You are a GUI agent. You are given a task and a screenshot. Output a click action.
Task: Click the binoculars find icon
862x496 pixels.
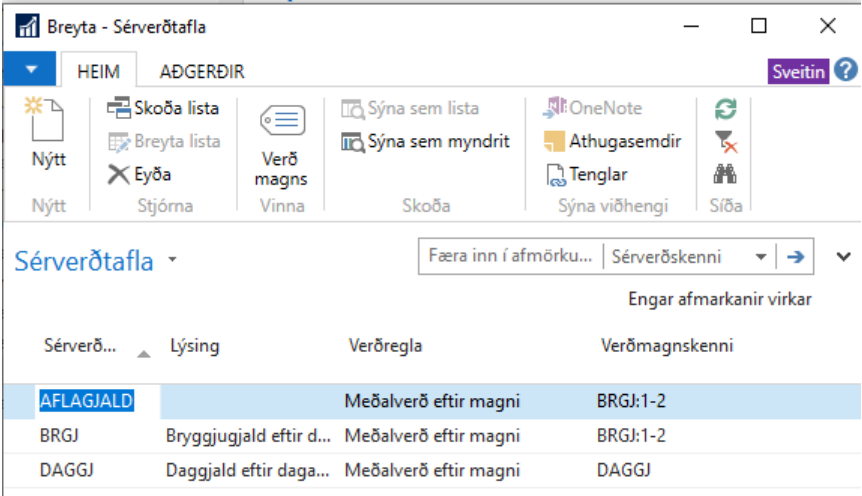726,174
